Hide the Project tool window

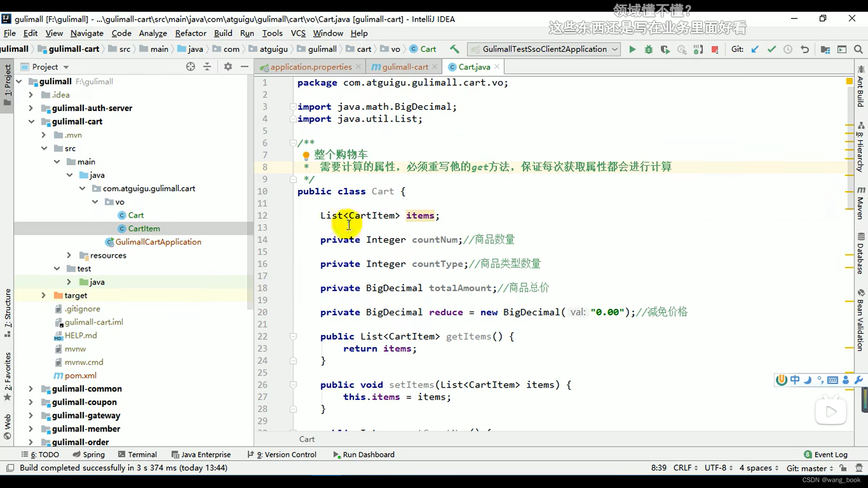pos(245,67)
